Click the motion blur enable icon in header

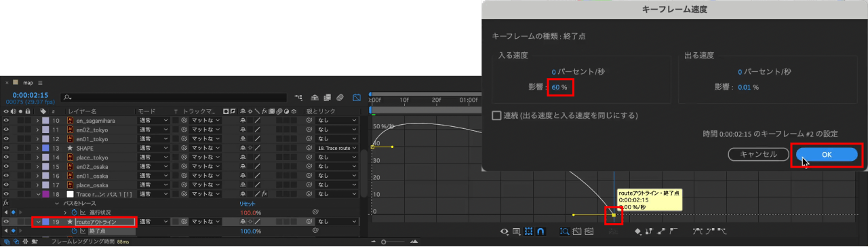click(340, 98)
